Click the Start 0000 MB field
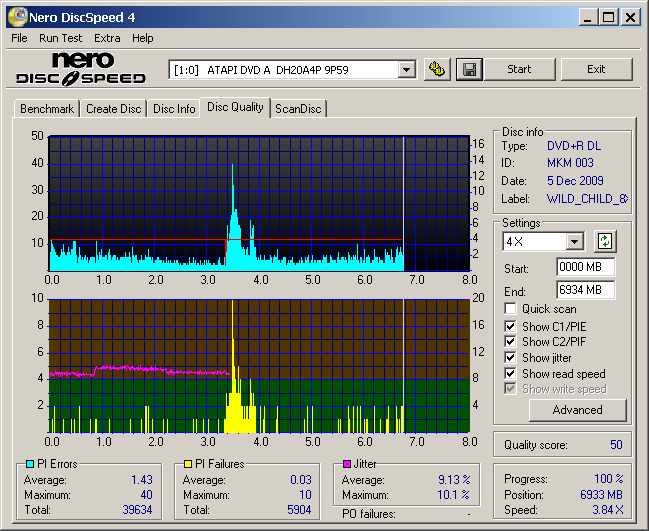Screen dimensions: 649x531 click(585, 267)
